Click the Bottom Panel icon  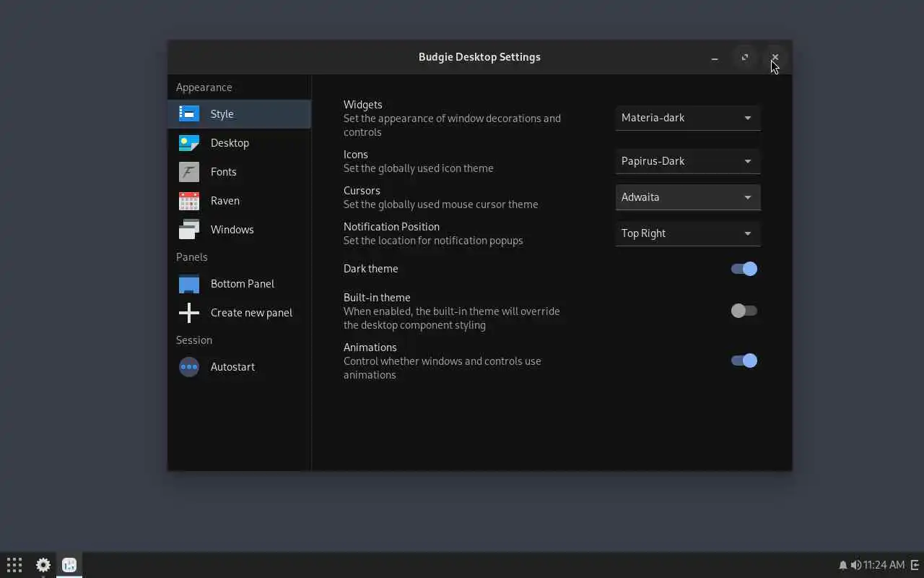(189, 284)
